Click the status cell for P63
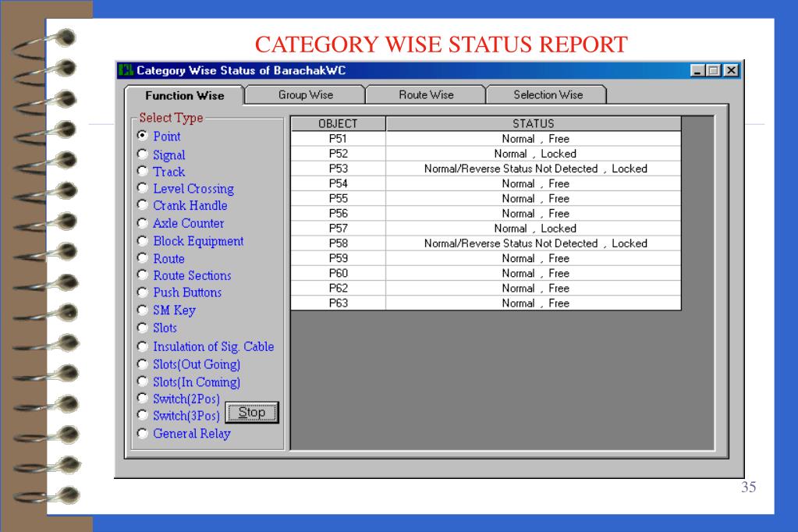Screen dimensions: 798x532 pyautogui.click(x=534, y=303)
